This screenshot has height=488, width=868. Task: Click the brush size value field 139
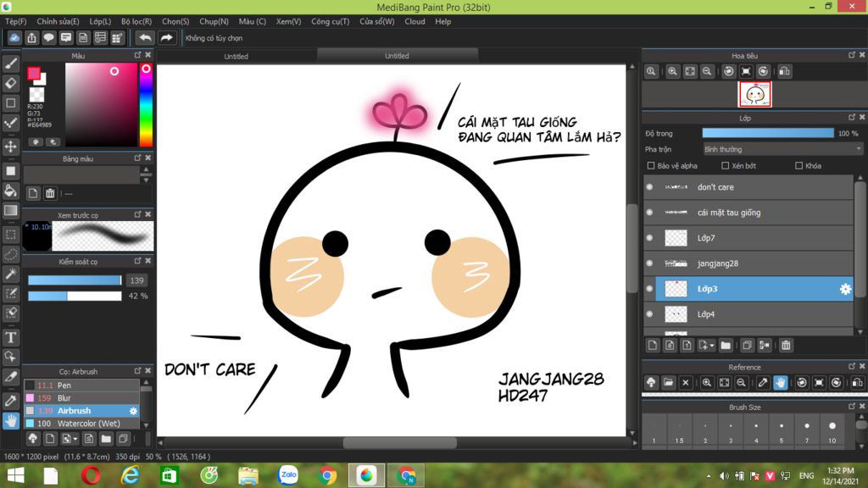point(136,280)
